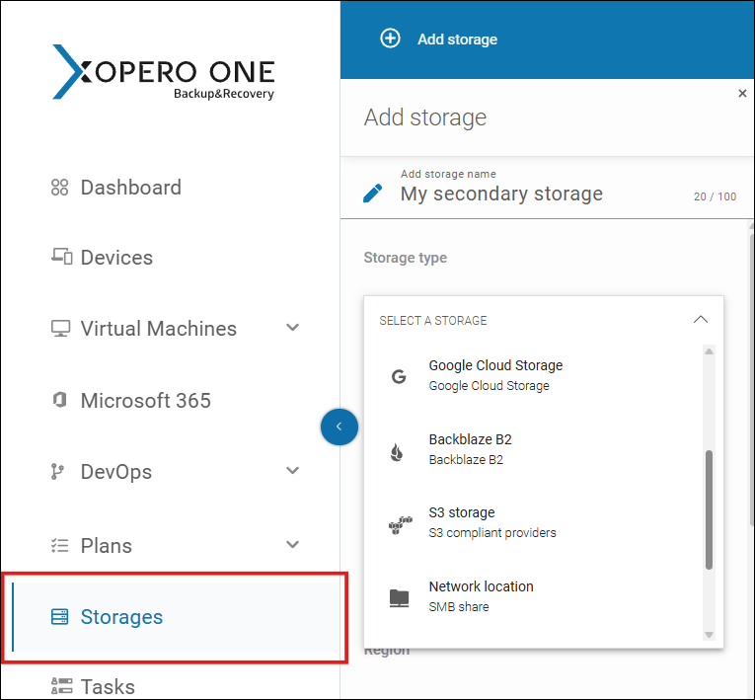Click the 'Add storage' panel heading
This screenshot has height=700, width=755.
click(x=425, y=117)
